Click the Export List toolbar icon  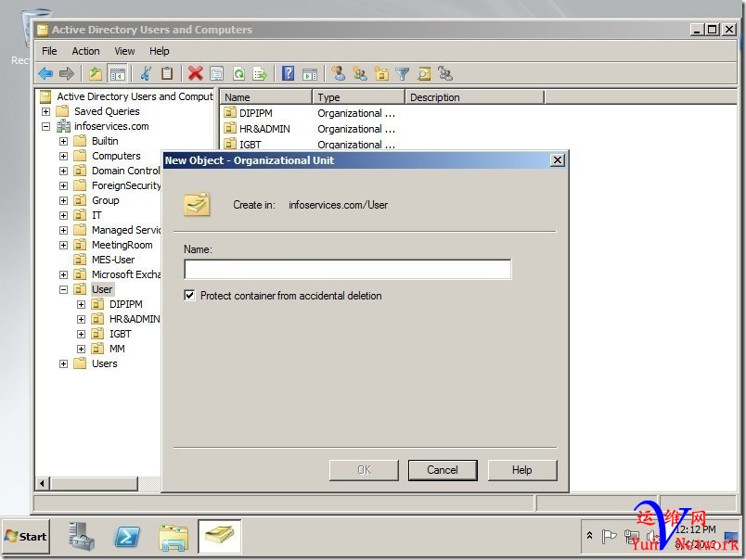pos(260,73)
